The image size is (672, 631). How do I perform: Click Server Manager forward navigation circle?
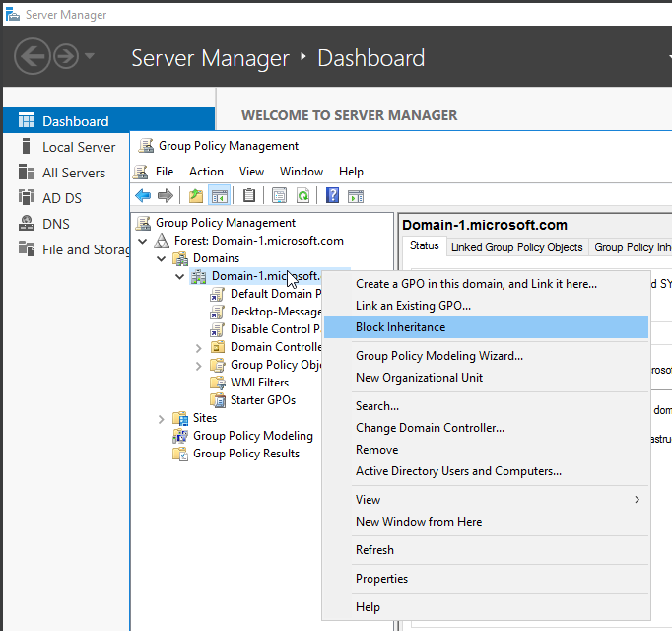(x=66, y=56)
